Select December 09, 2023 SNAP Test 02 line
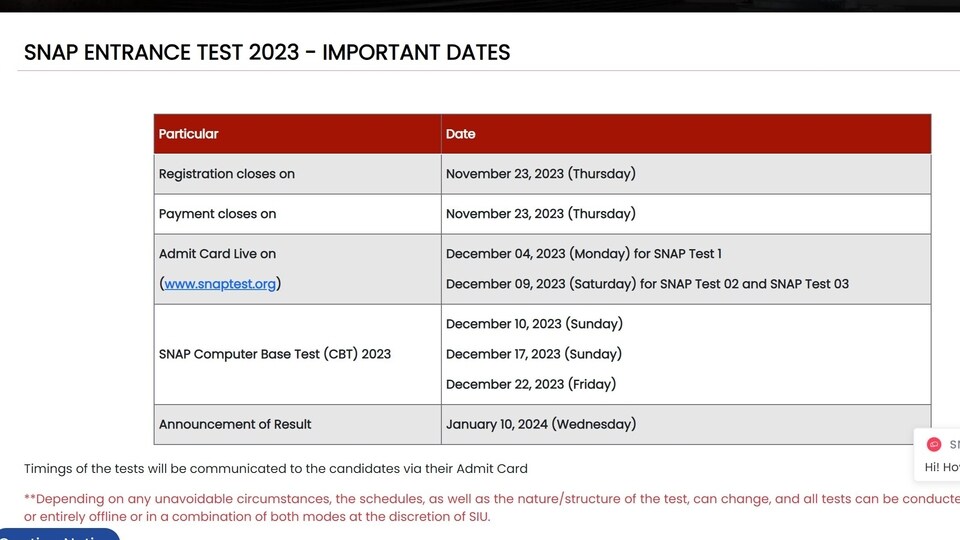 (x=647, y=284)
